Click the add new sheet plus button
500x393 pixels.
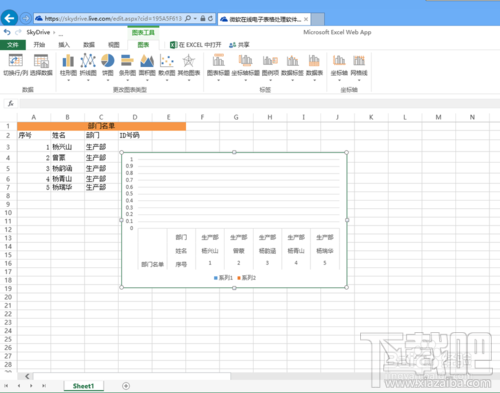126,386
